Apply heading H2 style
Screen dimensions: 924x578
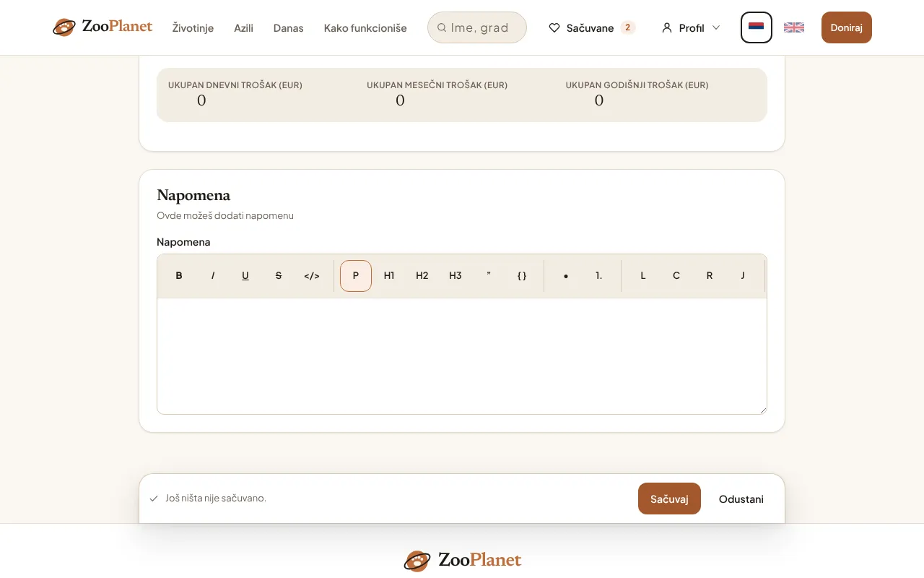point(422,276)
